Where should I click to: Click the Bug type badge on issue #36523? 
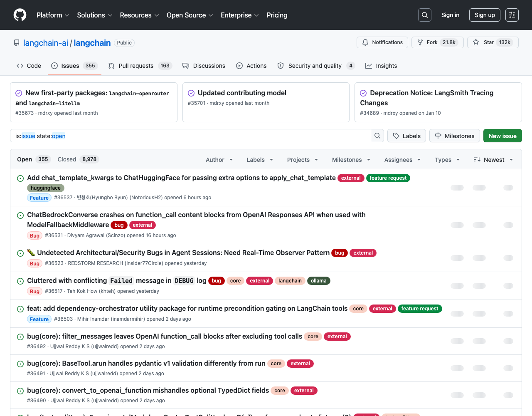pyautogui.click(x=35, y=264)
